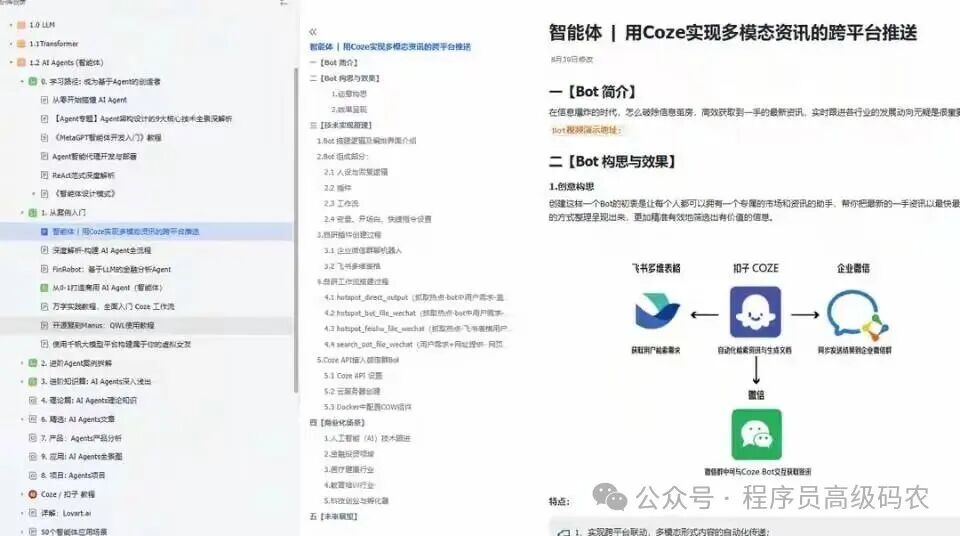
Task: Click the document icon for 《智能体设计模式》
Action: 44,194
